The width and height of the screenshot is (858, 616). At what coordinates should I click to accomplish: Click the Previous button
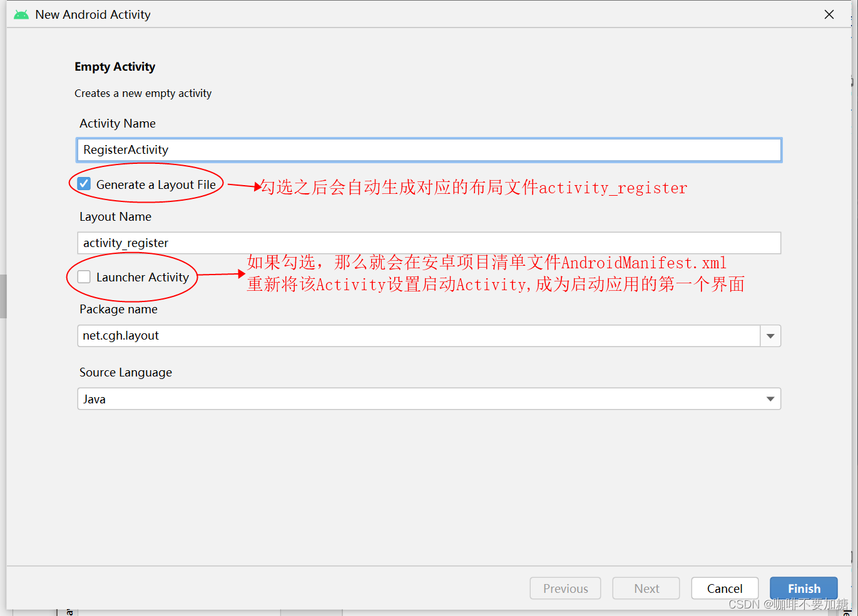(x=565, y=588)
